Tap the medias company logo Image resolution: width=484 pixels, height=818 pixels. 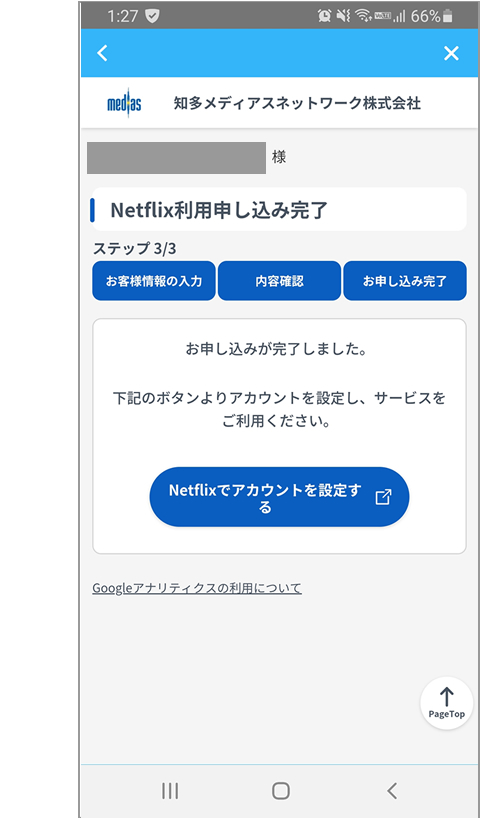(124, 103)
